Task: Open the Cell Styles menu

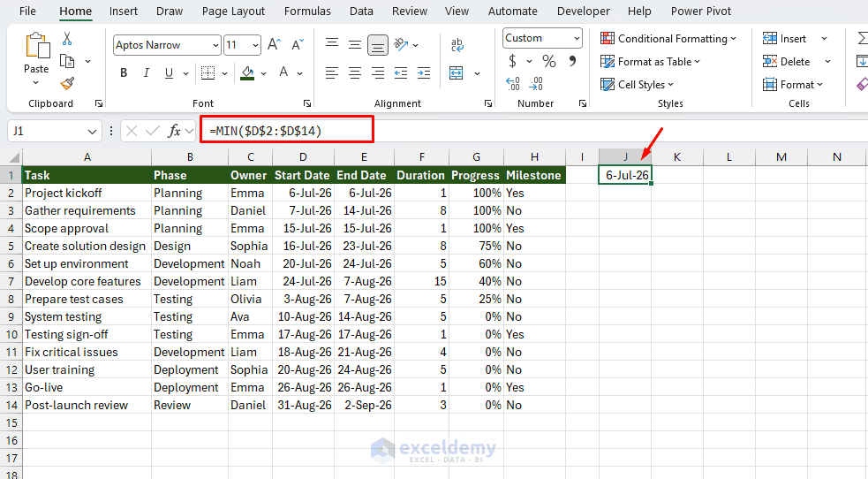Action: tap(638, 84)
